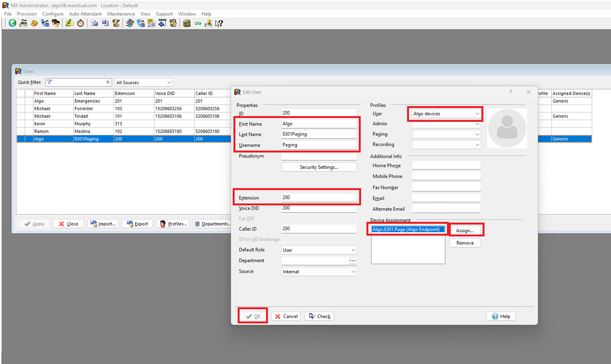This screenshot has width=611, height=364.
Task: Open the Source dropdown set to Internal
Action: 319,272
